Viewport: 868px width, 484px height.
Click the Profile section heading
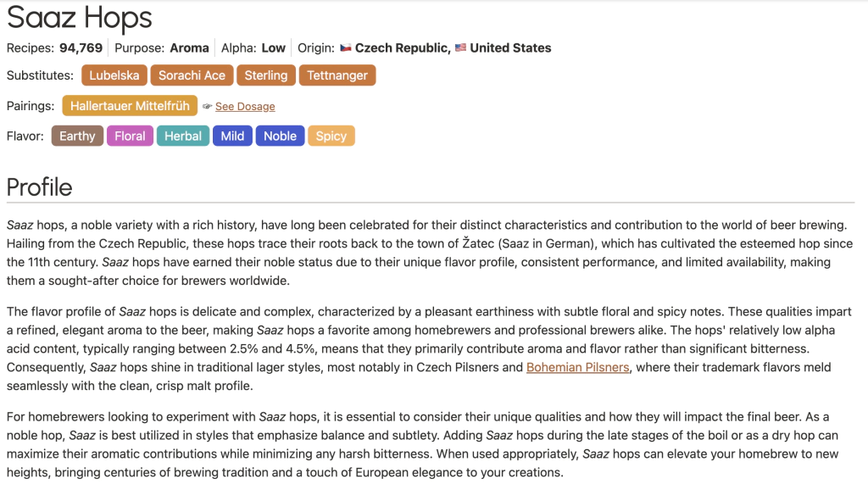[x=40, y=187]
